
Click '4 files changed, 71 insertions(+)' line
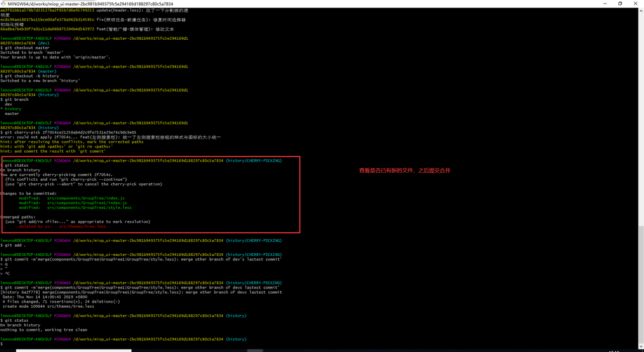click(61, 302)
